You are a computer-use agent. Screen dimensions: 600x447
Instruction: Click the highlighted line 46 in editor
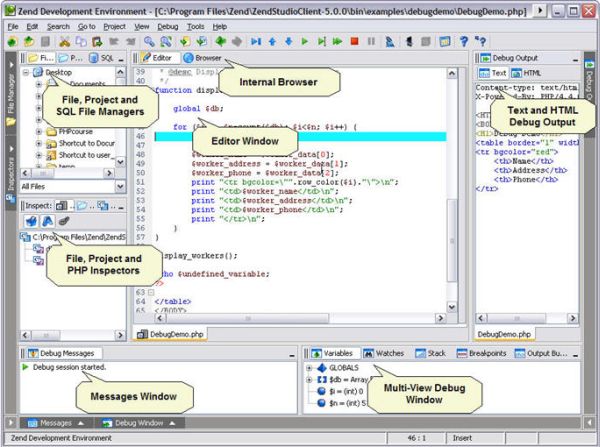[300, 135]
